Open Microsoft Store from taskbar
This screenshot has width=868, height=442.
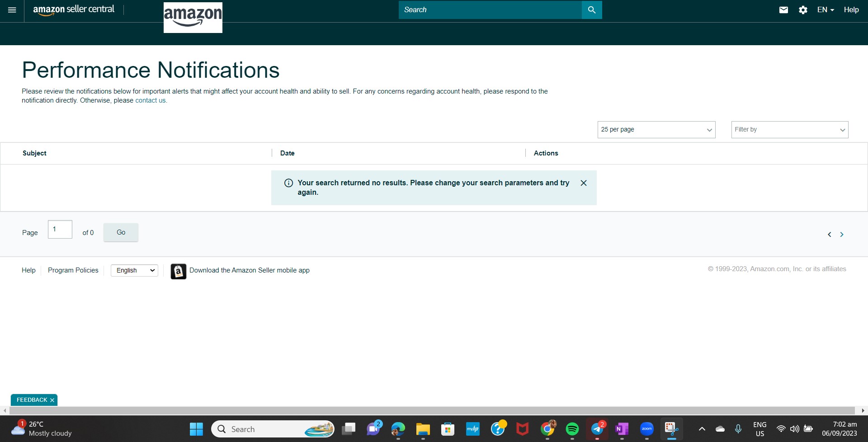click(x=448, y=429)
